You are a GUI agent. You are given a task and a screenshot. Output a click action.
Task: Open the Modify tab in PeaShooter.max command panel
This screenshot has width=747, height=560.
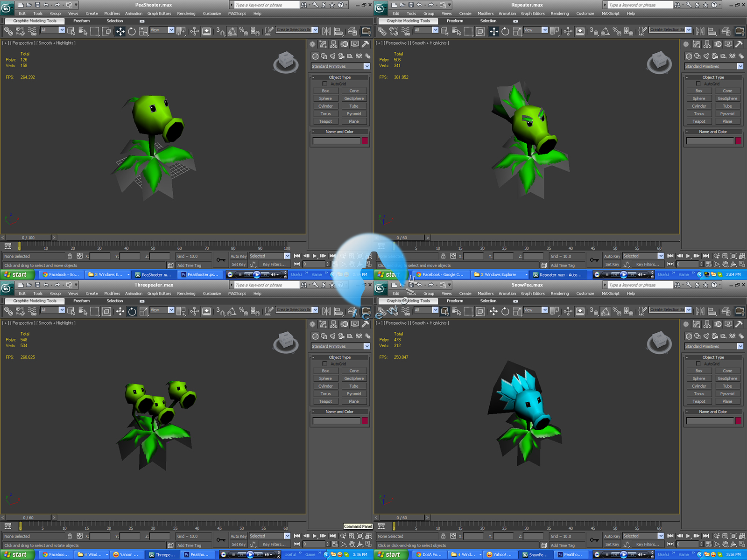323,44
